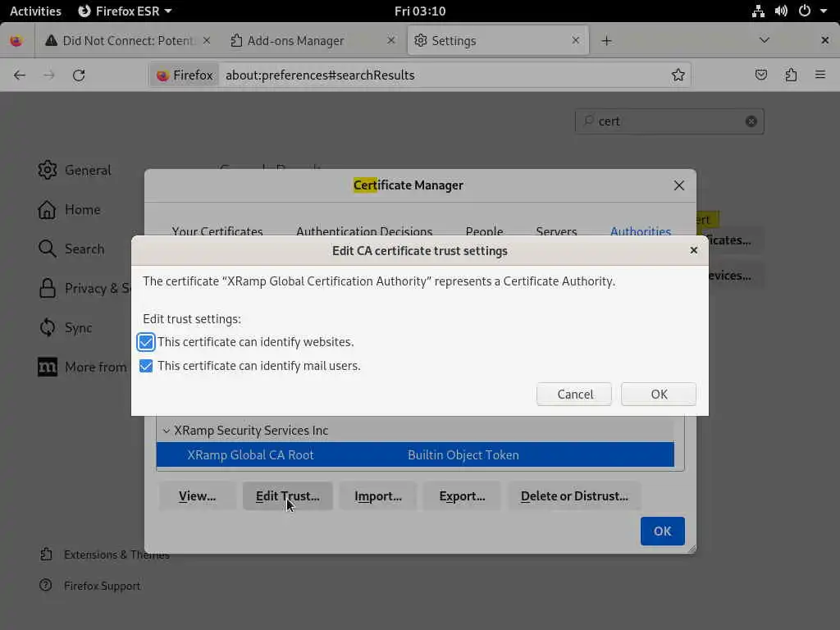Screen dimensions: 840x630
Task: Open the clock and calendar panel
Action: tap(420, 11)
